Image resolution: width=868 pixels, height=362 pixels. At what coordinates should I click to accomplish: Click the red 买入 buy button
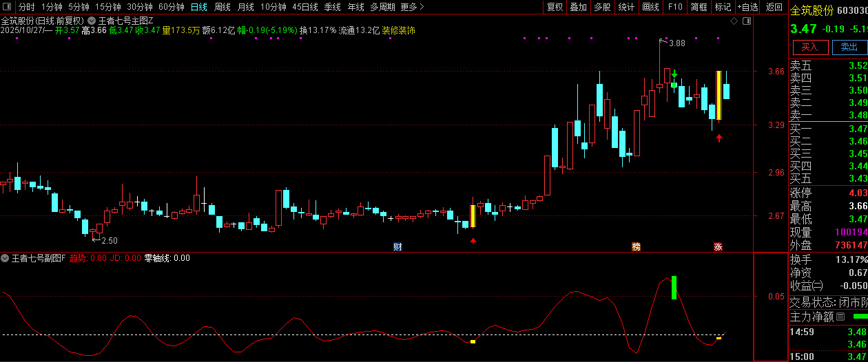tap(810, 47)
